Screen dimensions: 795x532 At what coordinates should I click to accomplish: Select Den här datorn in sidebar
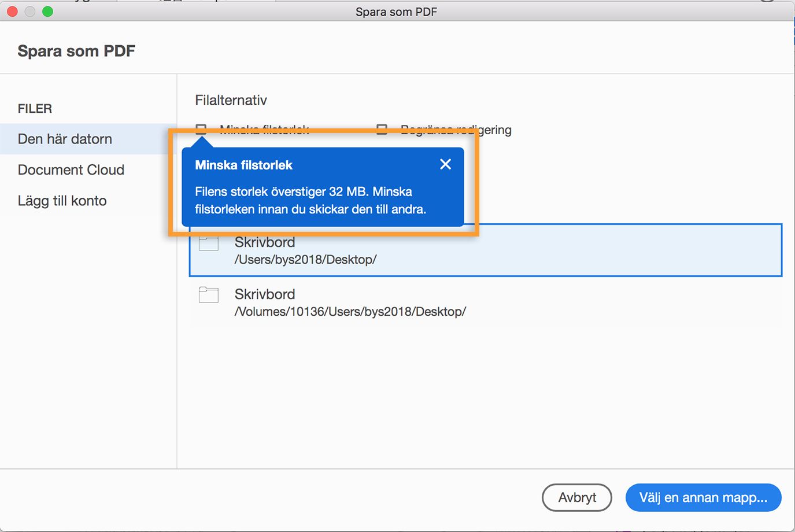65,139
